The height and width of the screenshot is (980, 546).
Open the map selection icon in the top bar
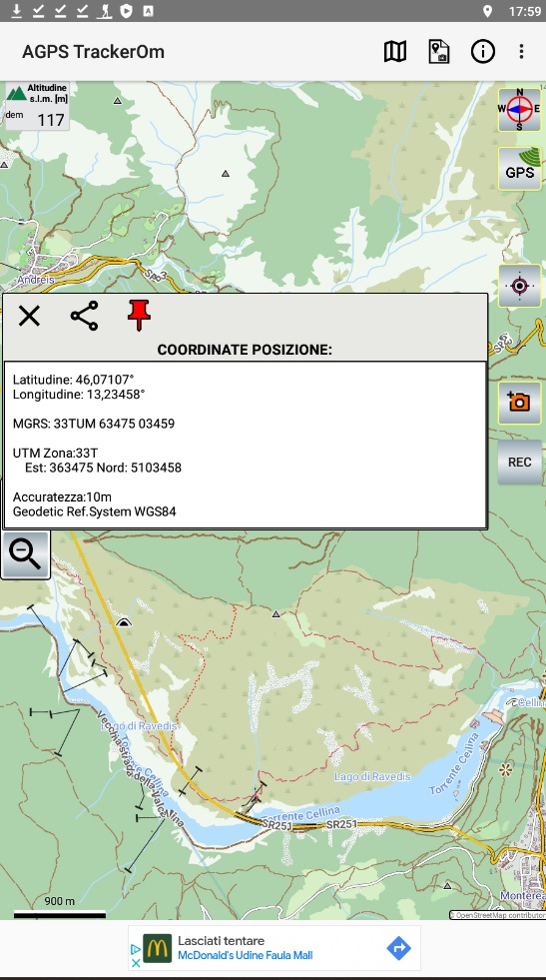(395, 51)
